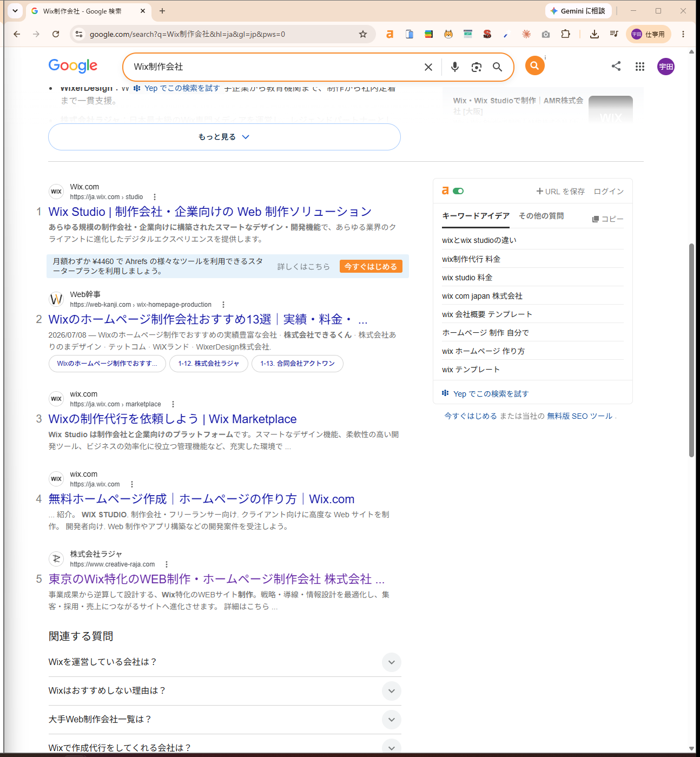The image size is (700, 757).
Task: Click the Gemini に相談 button
Action: (x=578, y=11)
